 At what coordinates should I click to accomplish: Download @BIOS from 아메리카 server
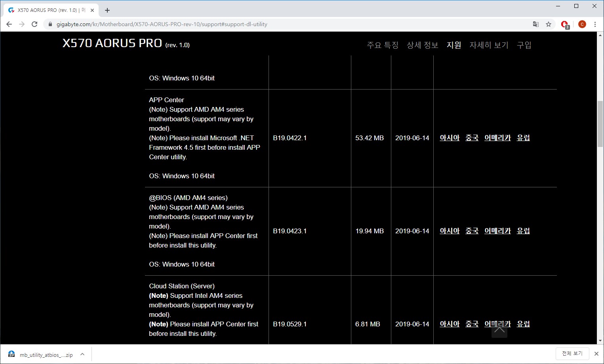tap(497, 231)
